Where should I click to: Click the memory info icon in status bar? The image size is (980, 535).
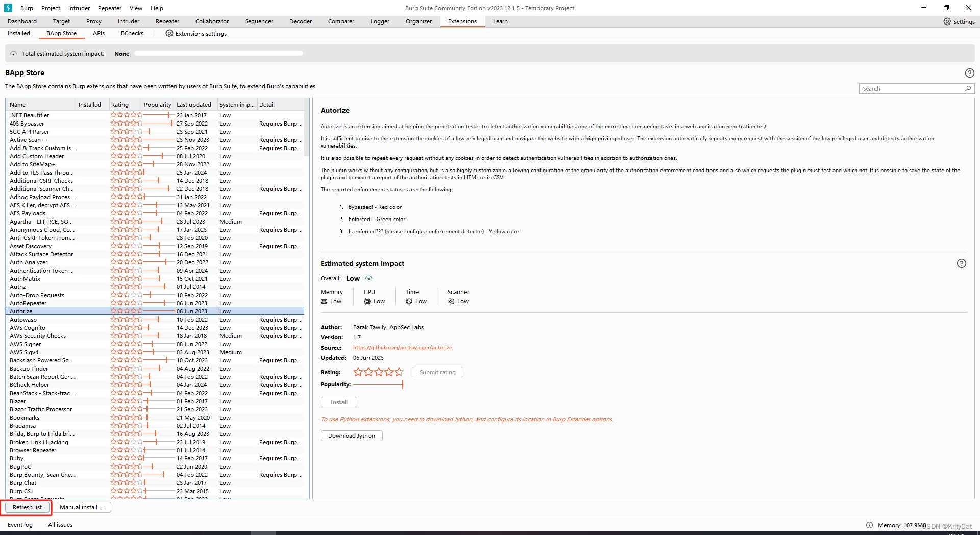pos(869,525)
